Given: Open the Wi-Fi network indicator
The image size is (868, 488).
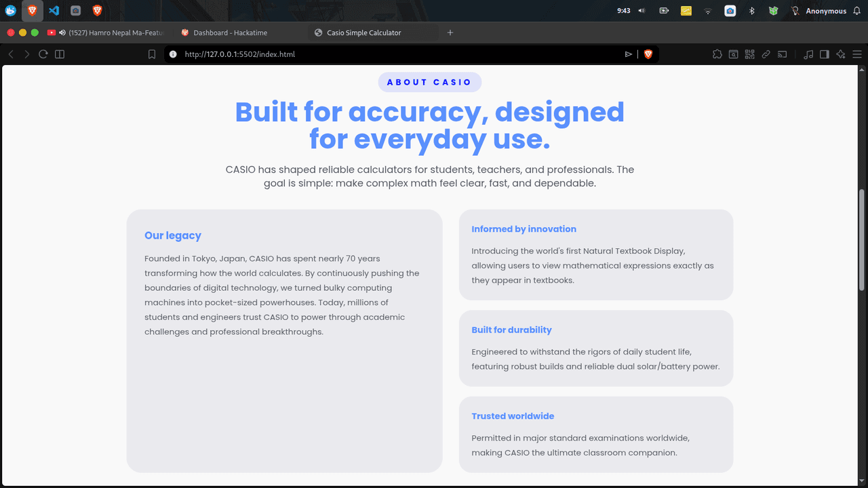Looking at the screenshot, I should [x=708, y=11].
